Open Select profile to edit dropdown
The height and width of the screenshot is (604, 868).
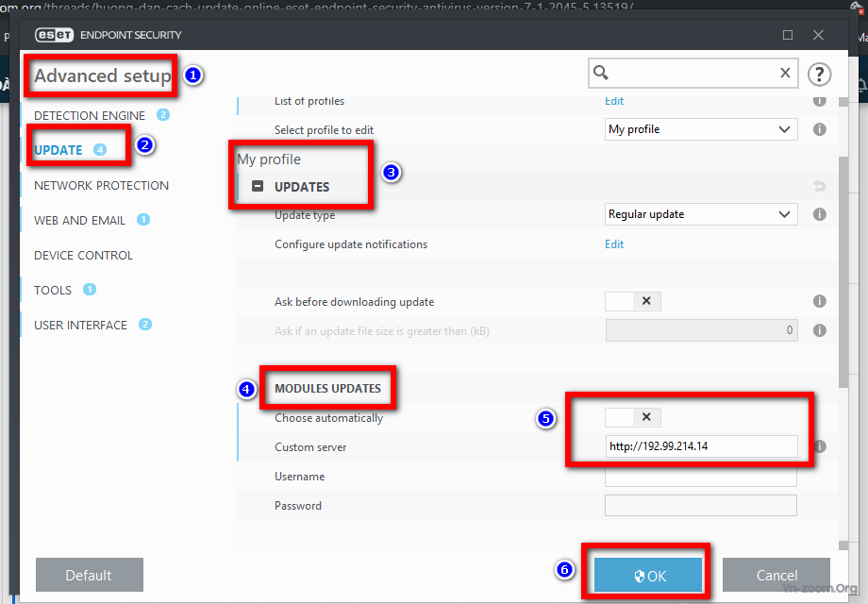(701, 129)
